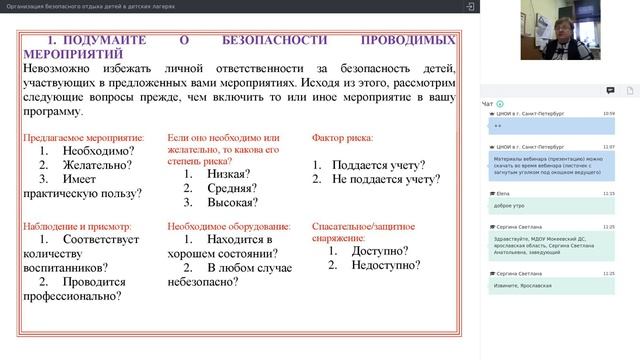Click the red heading "Предлагаемое мероприятие:"
The width and height of the screenshot is (640, 360).
[84, 138]
